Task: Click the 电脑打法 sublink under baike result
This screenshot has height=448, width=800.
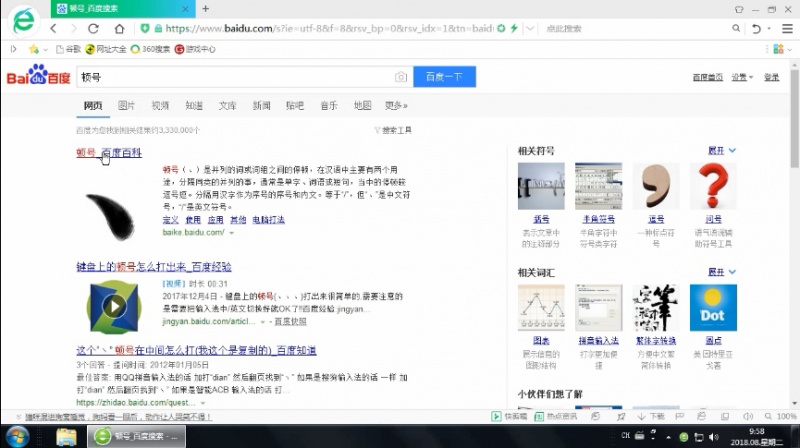Action: coord(268,220)
